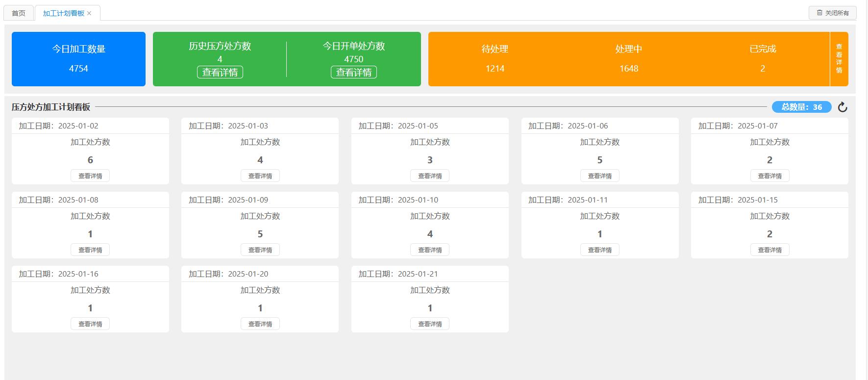Image resolution: width=868 pixels, height=380 pixels.
Task: Click 加工处方数 count 3 on 2025-01-05 card
Action: [430, 160]
